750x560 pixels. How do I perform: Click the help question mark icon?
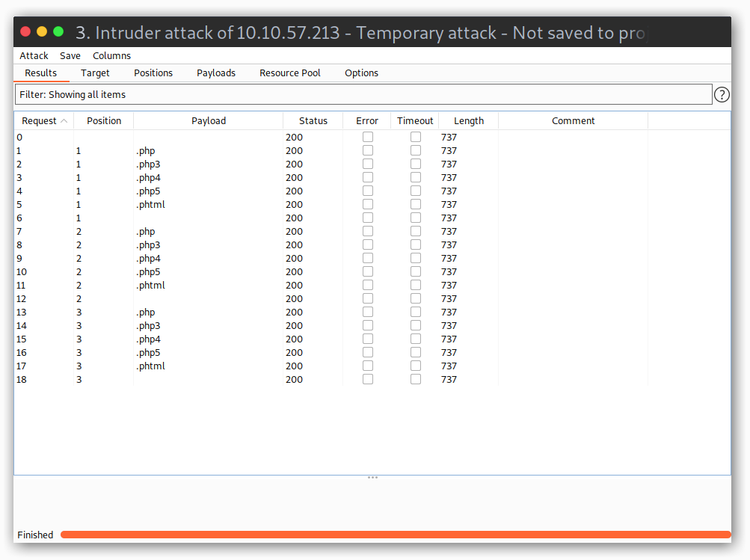tap(721, 94)
